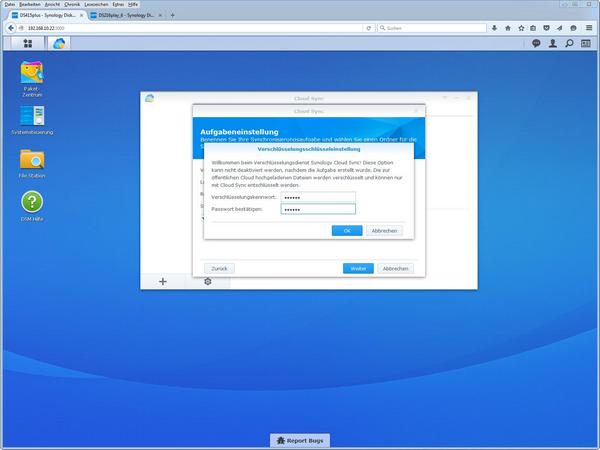Open the Chronik menu
Viewport: 600px width, 450px height.
pos(72,4)
